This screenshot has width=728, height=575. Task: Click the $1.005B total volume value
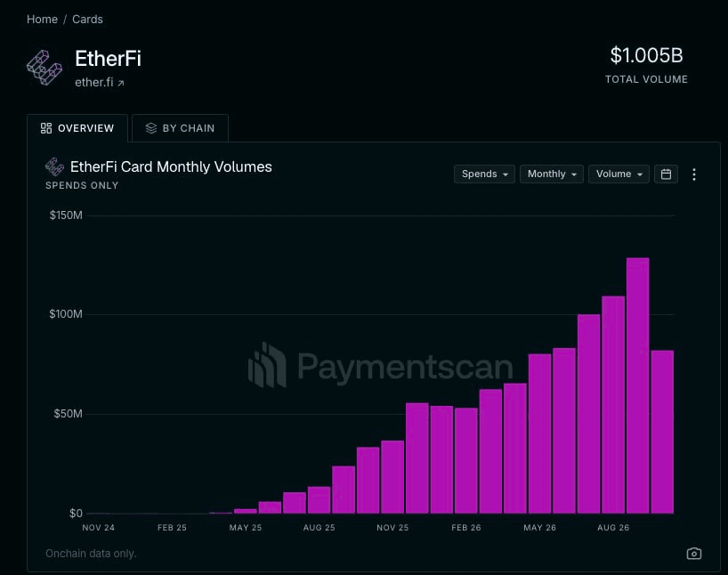[x=646, y=55]
